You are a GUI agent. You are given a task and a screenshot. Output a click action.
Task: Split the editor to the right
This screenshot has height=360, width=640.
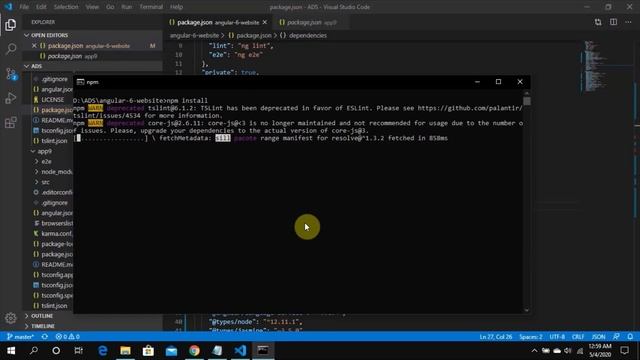613,22
